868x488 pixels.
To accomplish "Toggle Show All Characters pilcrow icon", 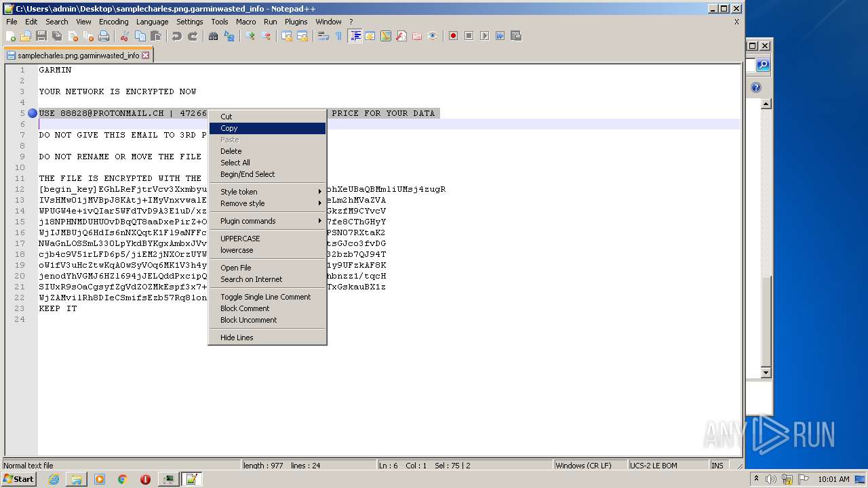I will point(339,36).
